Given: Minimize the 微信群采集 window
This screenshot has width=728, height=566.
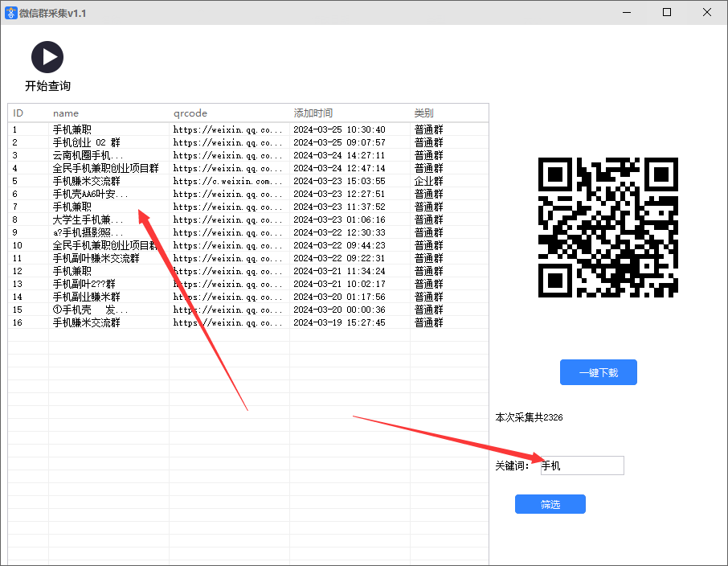Looking at the screenshot, I should [x=628, y=13].
